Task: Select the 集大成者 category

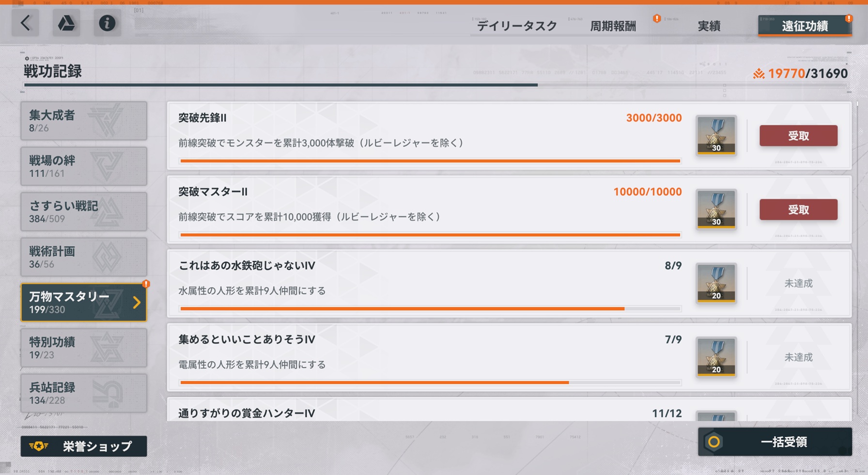Action: (84, 121)
